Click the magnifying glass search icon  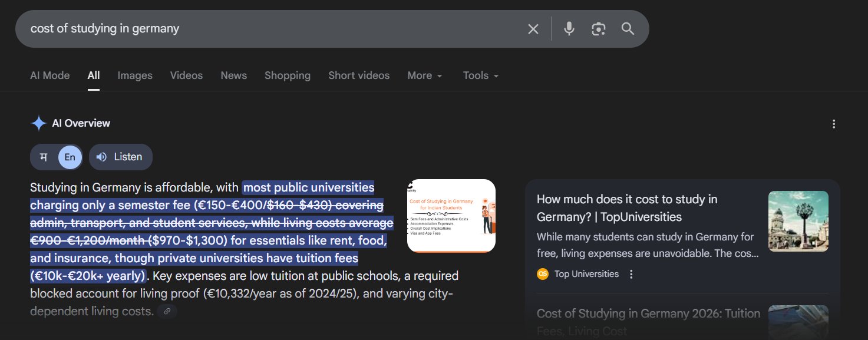[x=628, y=29]
